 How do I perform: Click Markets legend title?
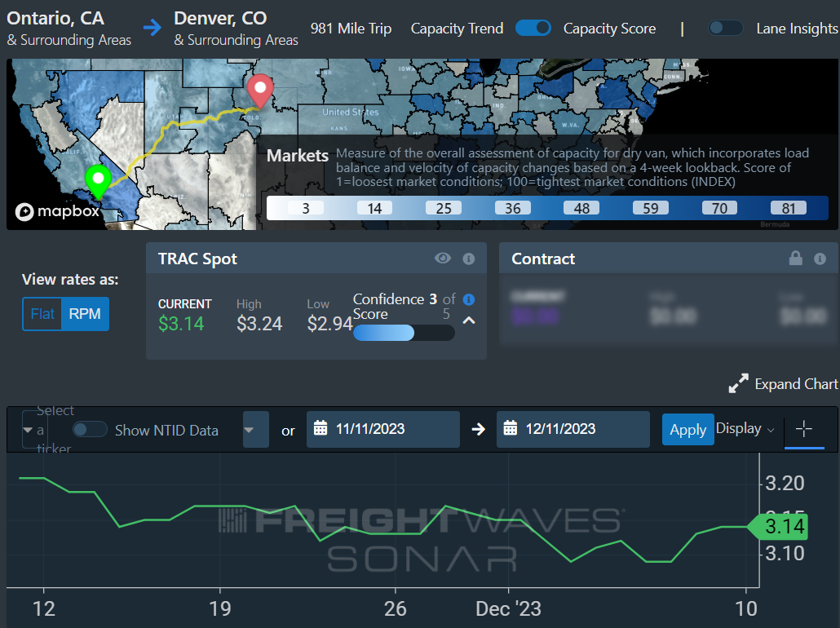[x=298, y=156]
